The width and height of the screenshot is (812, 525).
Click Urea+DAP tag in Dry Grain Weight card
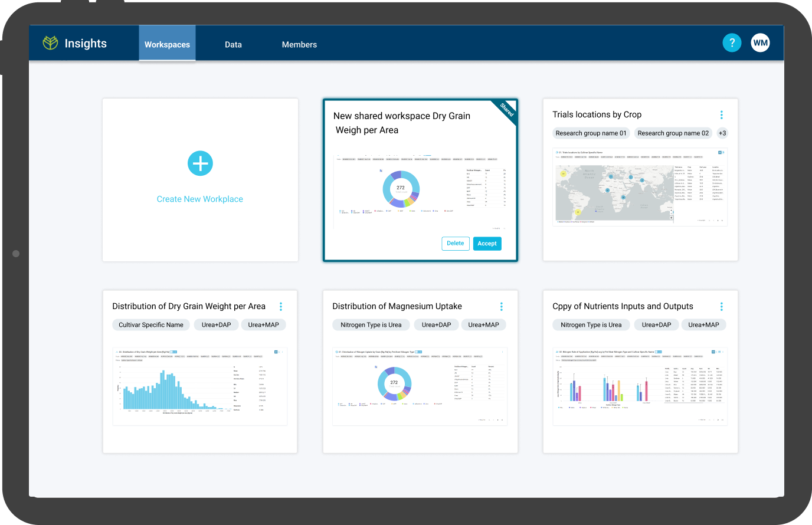pyautogui.click(x=217, y=325)
